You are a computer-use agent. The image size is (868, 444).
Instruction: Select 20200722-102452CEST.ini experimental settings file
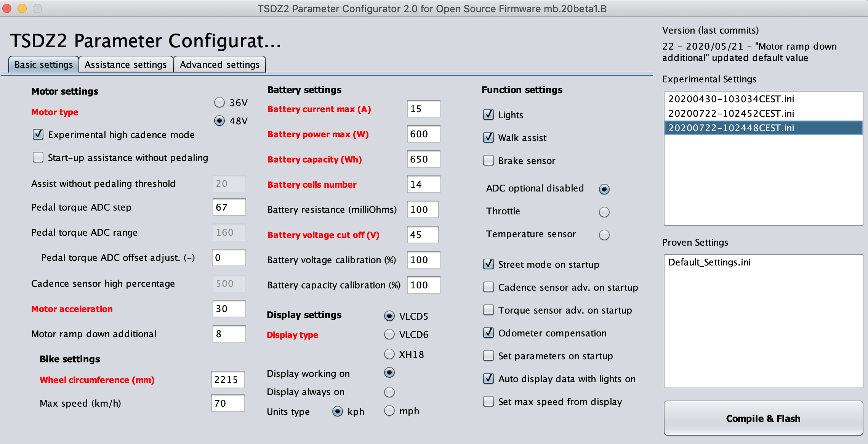click(763, 113)
